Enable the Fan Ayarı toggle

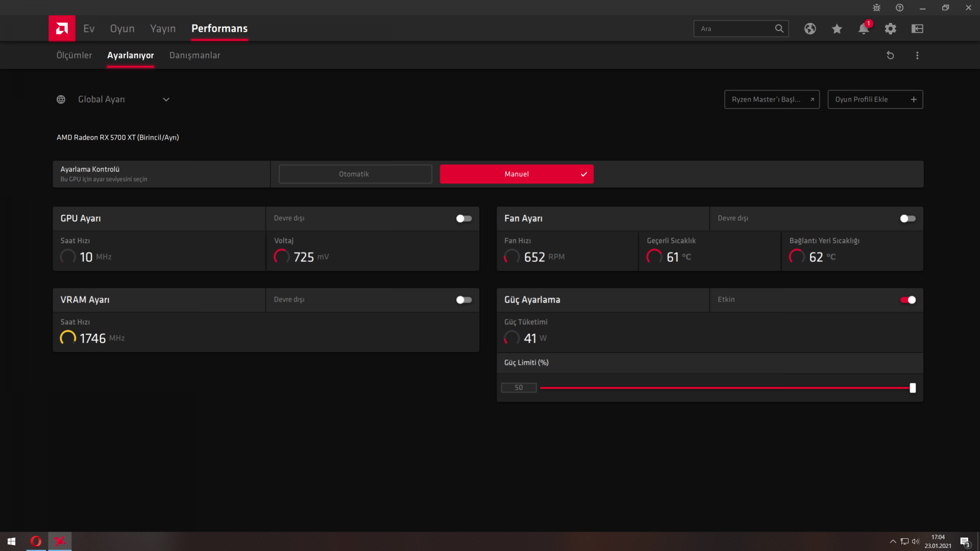[x=908, y=218]
